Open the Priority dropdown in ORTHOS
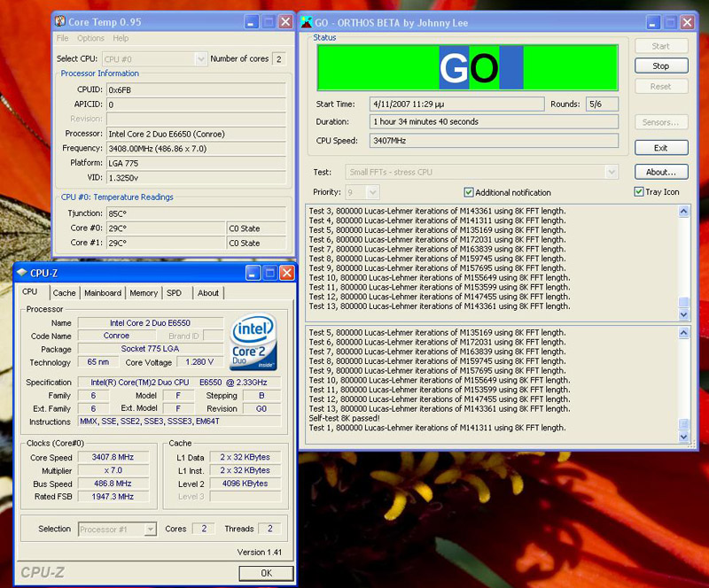 [x=372, y=192]
